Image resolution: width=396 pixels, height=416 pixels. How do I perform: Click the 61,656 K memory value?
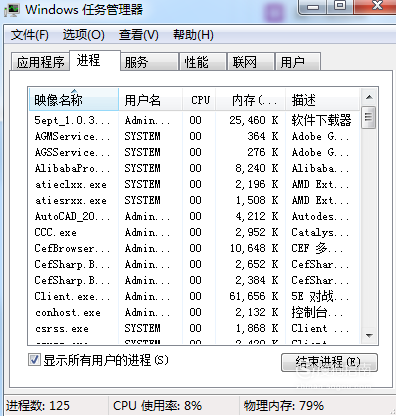coord(254,296)
